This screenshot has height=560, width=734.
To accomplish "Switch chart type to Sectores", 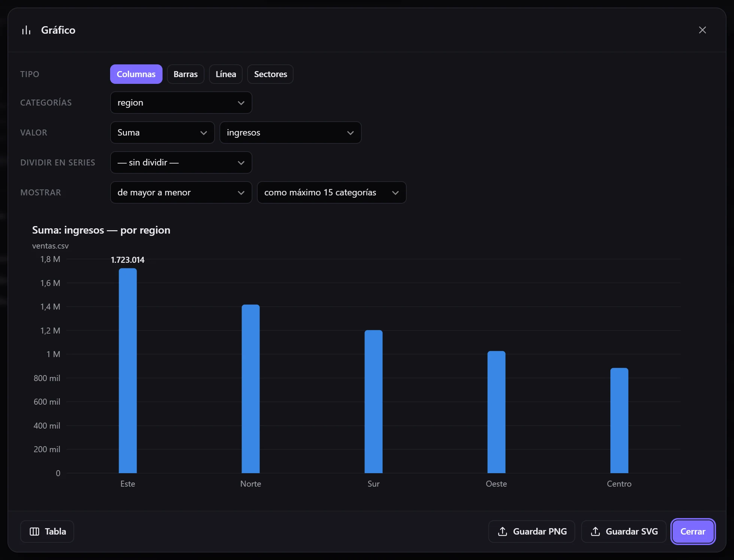I will (x=270, y=74).
